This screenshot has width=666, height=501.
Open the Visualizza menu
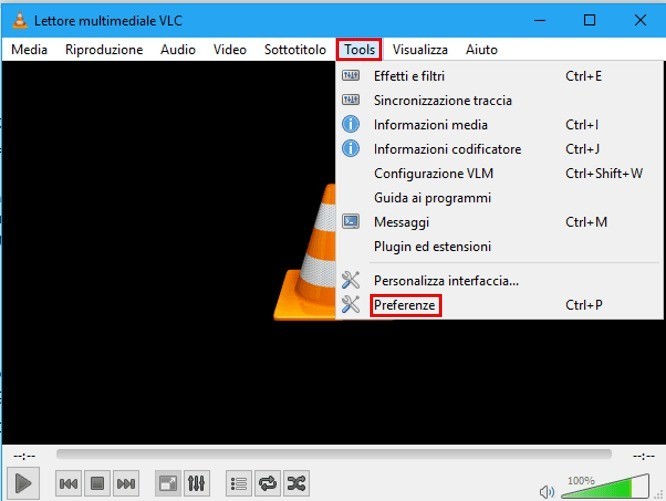pyautogui.click(x=420, y=49)
